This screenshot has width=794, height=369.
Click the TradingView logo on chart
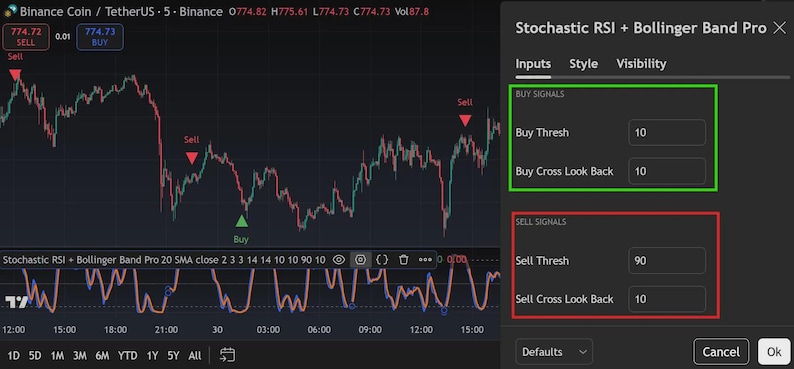click(16, 302)
